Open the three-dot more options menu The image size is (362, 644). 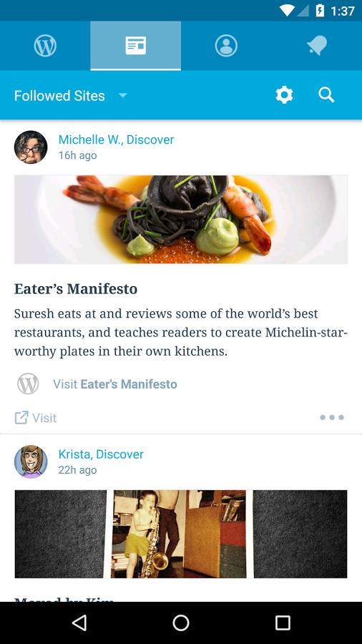(332, 418)
